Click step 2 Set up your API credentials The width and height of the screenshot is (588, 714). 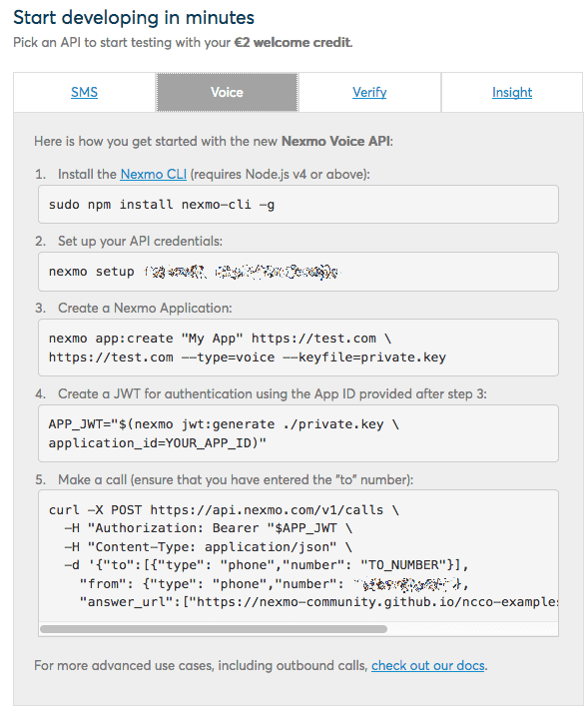click(140, 241)
